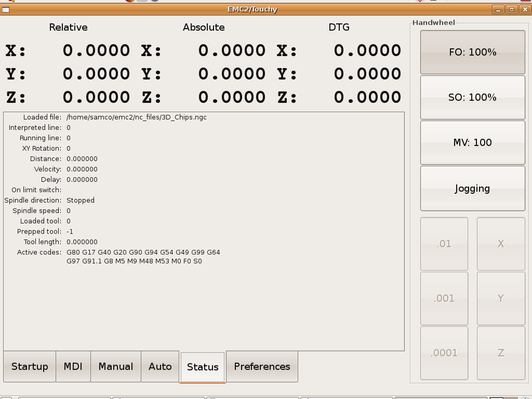The height and width of the screenshot is (399, 532).
Task: Click the loaded file path 3D_Chips.ngc
Action: click(x=137, y=117)
